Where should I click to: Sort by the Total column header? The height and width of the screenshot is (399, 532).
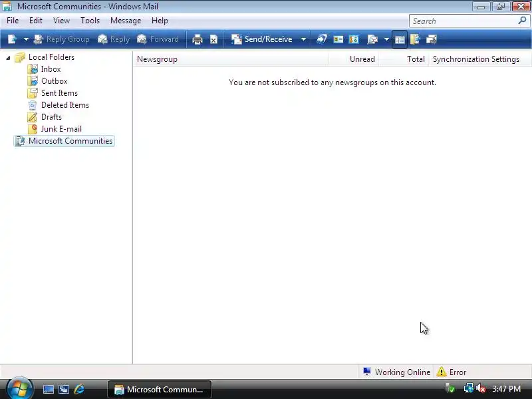click(404, 59)
